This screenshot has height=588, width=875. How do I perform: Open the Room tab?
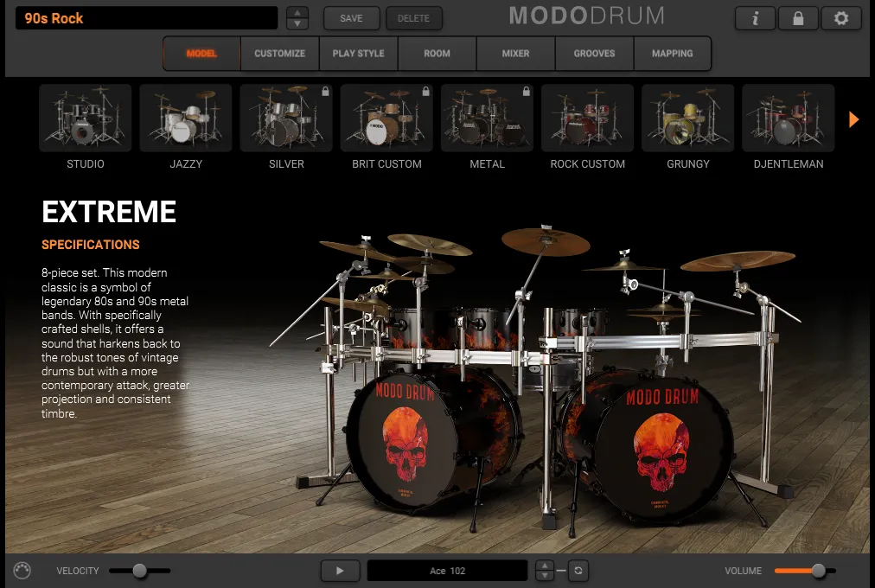click(x=437, y=54)
